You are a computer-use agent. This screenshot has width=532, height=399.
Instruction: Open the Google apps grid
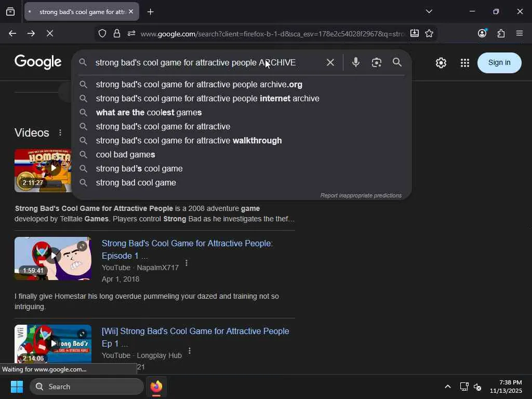pos(464,63)
